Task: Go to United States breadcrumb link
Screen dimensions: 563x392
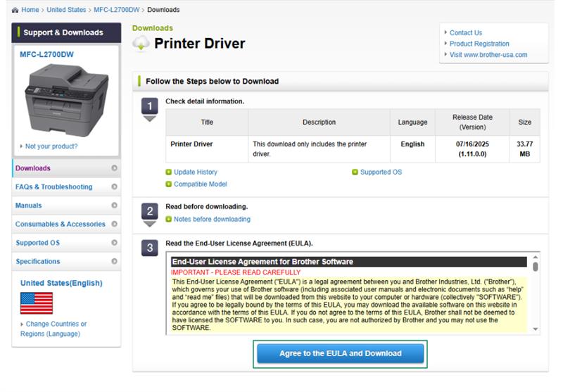Action: click(x=66, y=10)
